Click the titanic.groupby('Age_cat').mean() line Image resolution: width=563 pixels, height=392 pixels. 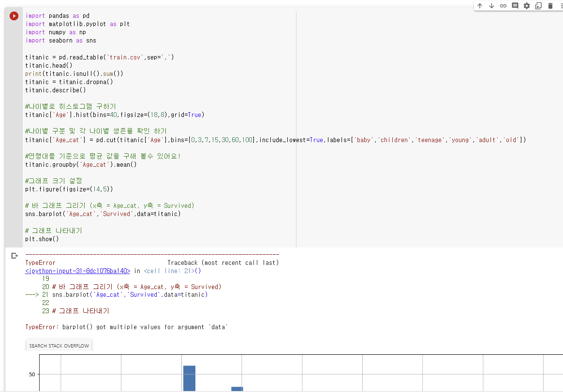(x=81, y=165)
